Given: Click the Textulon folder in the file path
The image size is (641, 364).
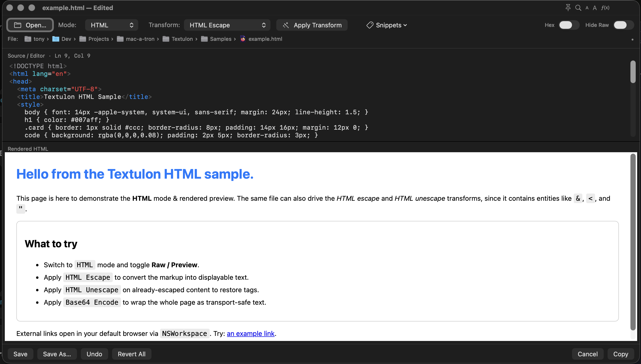Looking at the screenshot, I should tap(178, 39).
